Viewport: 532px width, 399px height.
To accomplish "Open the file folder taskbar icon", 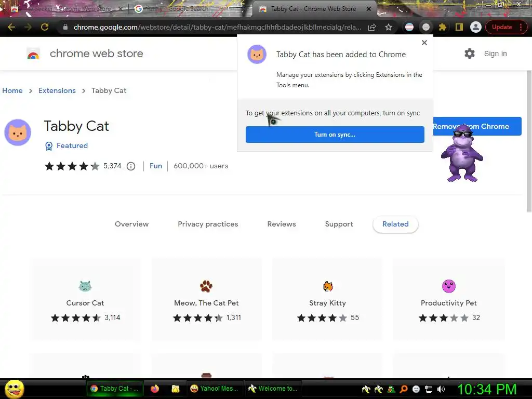I will (176, 389).
